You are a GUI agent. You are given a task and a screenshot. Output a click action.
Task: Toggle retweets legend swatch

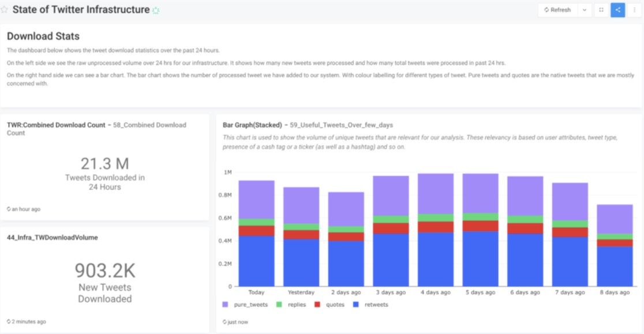356,305
